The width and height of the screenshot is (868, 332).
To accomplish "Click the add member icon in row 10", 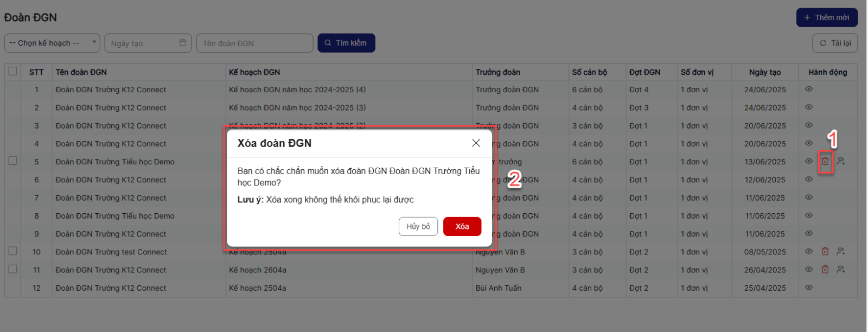I will [x=840, y=251].
